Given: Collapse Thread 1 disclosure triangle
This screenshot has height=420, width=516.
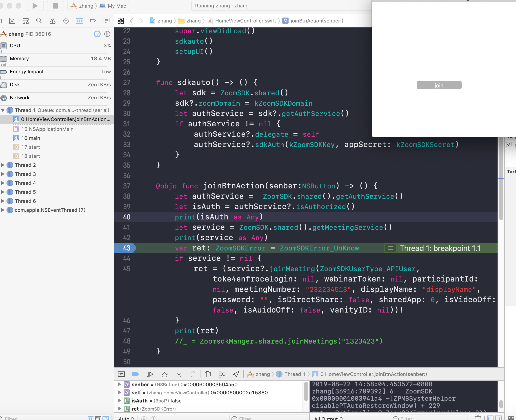Looking at the screenshot, I should 3,110.
